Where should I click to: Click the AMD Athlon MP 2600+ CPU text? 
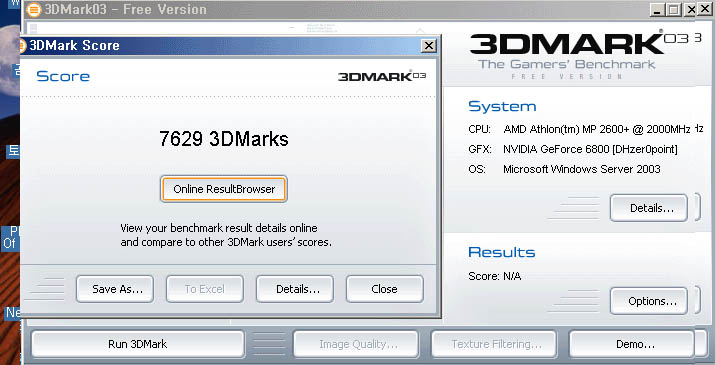click(x=597, y=129)
